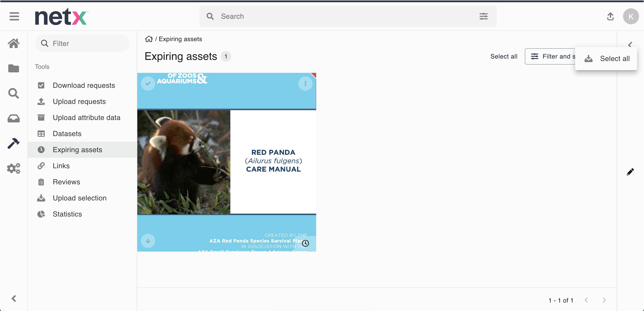Select Statistics in Tools list
Screen dimensions: 644x311
click(67, 214)
